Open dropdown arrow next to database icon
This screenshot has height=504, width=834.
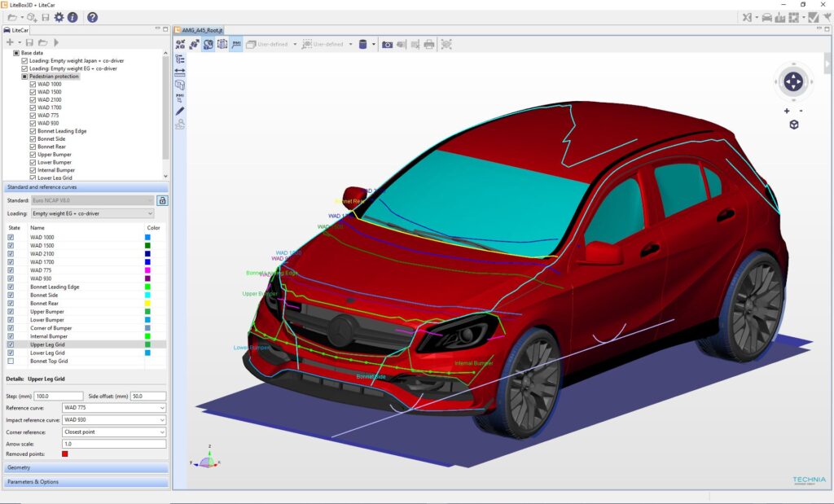pyautogui.click(x=374, y=44)
